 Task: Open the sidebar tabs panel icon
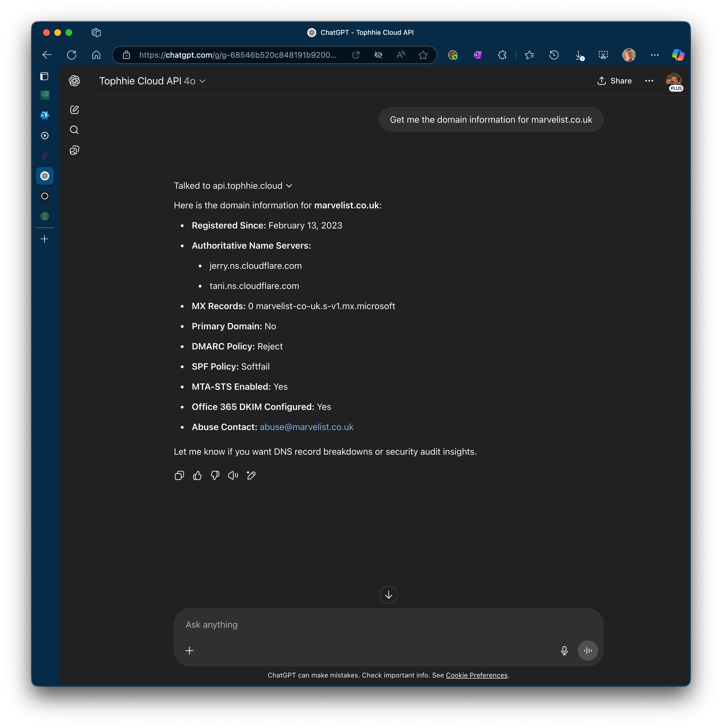click(x=44, y=77)
